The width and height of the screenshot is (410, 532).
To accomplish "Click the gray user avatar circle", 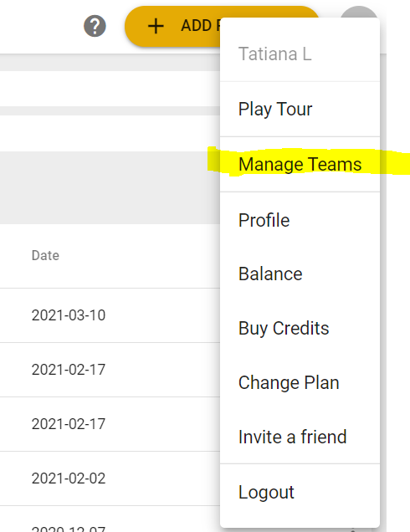I will pos(359,13).
